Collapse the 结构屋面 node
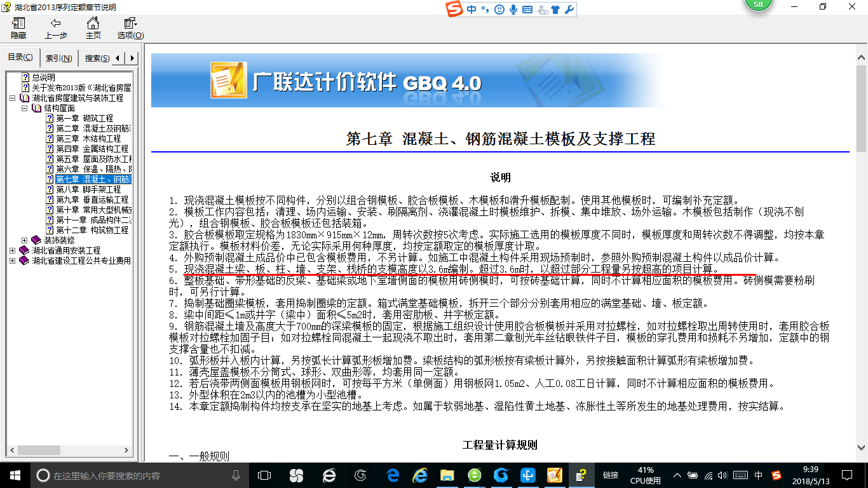 pos(25,108)
